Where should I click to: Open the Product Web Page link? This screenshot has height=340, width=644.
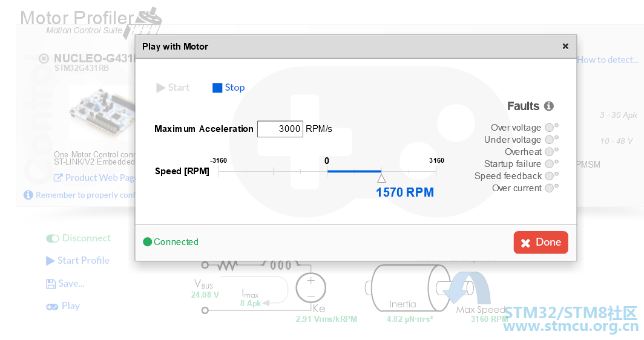click(94, 178)
